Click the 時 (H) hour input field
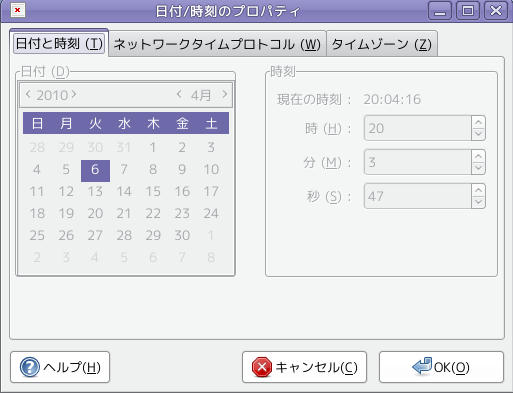The image size is (513, 393). (418, 128)
